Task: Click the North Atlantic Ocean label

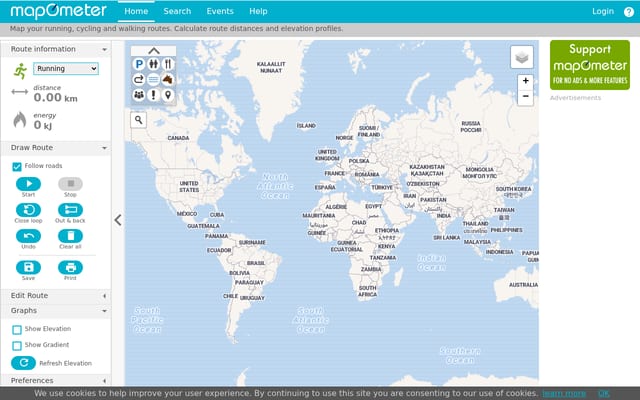Action: click(275, 186)
